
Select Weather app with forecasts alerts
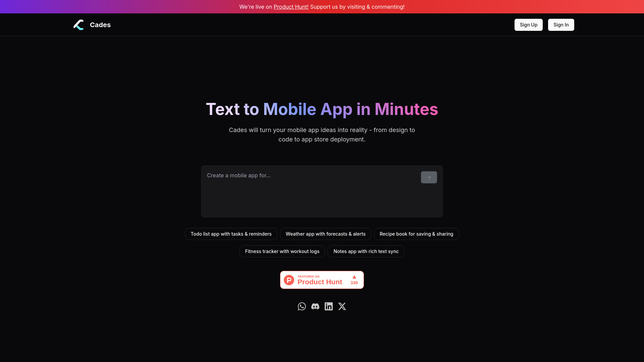pos(326,234)
